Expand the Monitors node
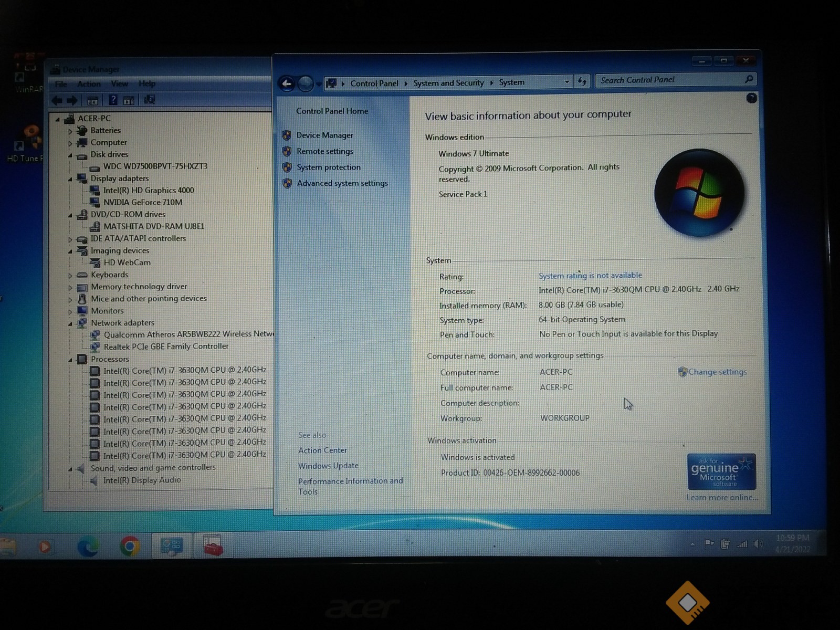Image resolution: width=840 pixels, height=630 pixels. click(x=70, y=312)
